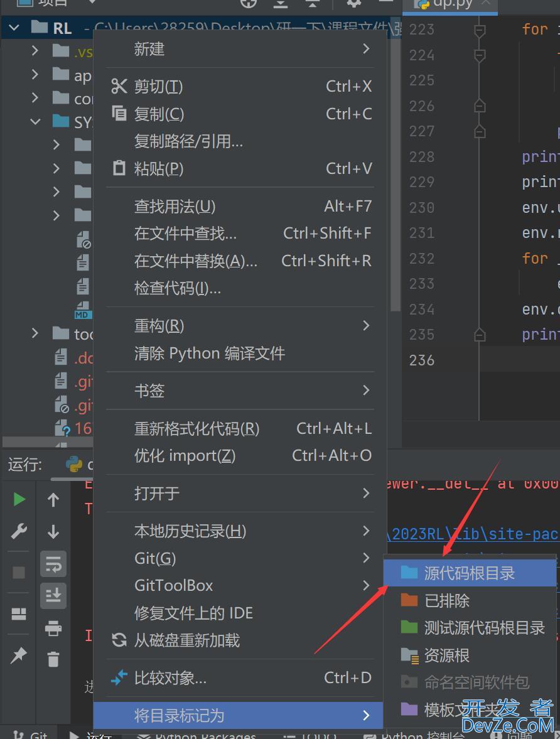Select 在文件中查找... entry
The width and height of the screenshot is (560, 739).
[x=240, y=234]
